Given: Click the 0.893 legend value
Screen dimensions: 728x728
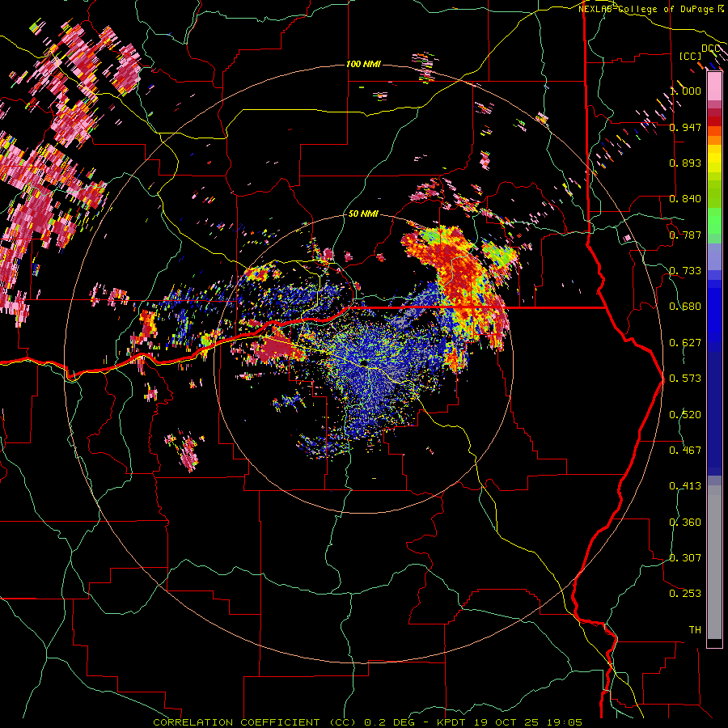Looking at the screenshot, I should click(685, 163).
